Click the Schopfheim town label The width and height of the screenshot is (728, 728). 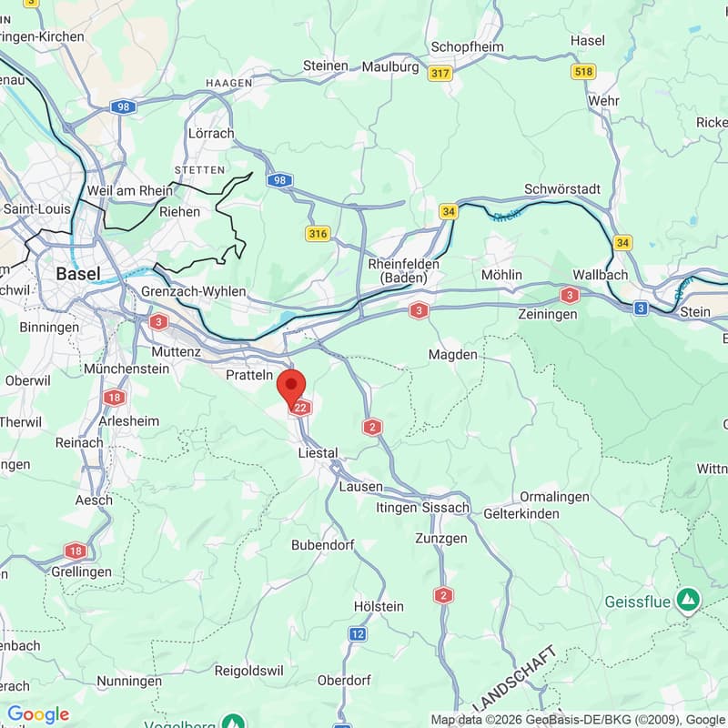tap(467, 47)
